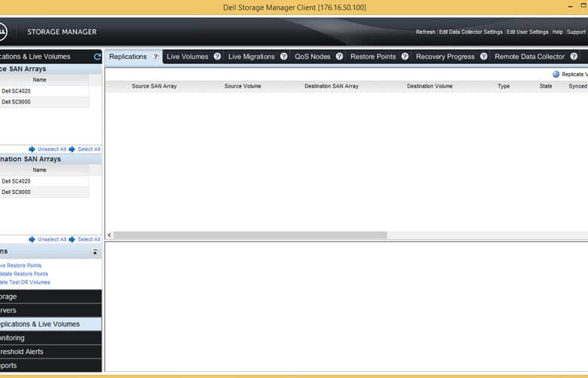
Task: Sort by the Destination SAN Array column
Action: (332, 86)
